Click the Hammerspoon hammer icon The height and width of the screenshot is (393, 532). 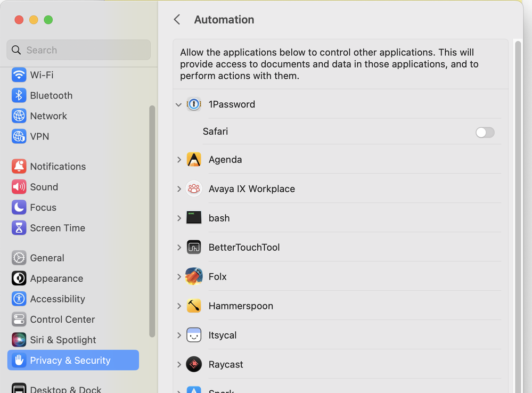[194, 306]
